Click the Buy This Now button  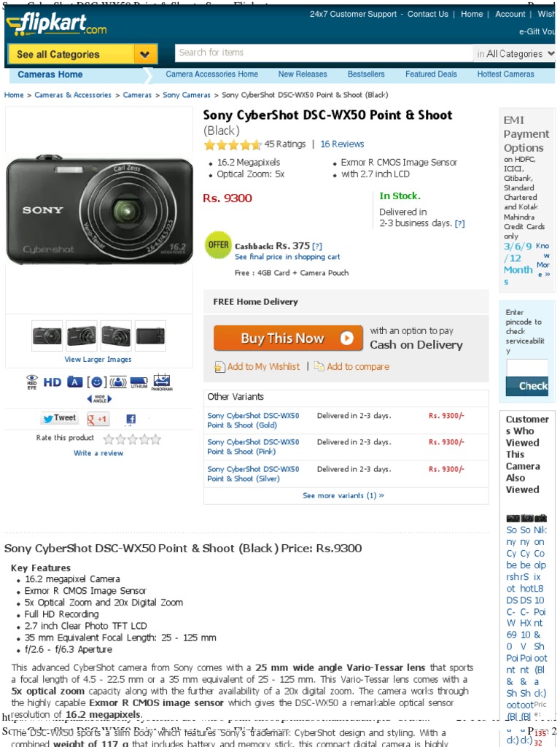[288, 338]
